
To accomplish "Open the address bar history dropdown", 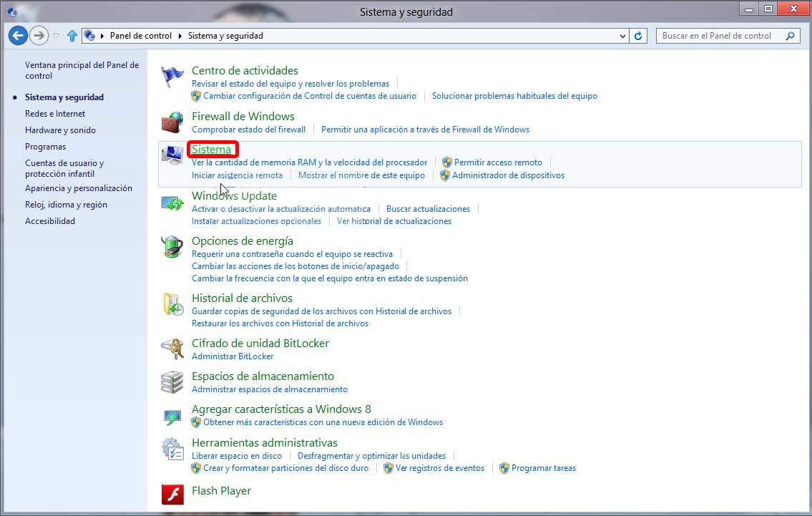I will pos(622,36).
